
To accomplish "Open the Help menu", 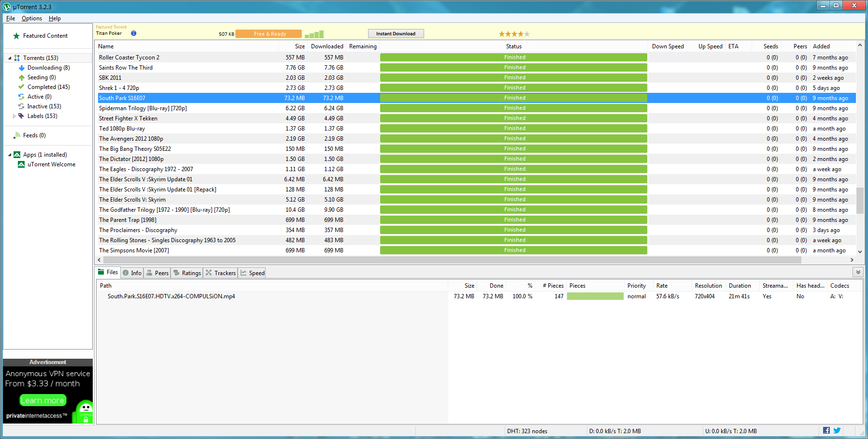I will tap(55, 18).
